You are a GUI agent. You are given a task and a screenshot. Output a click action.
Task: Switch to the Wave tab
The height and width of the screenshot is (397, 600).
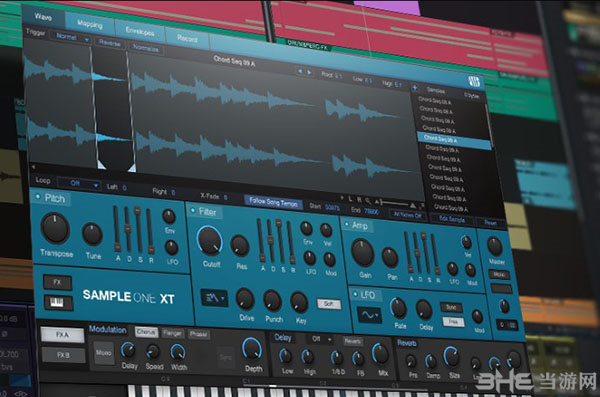click(x=43, y=16)
